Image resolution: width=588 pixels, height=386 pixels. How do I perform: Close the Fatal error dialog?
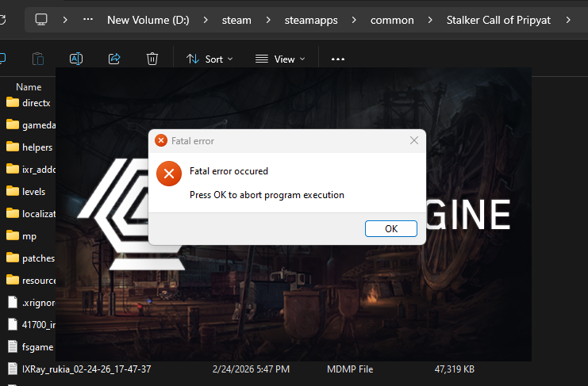coord(414,140)
